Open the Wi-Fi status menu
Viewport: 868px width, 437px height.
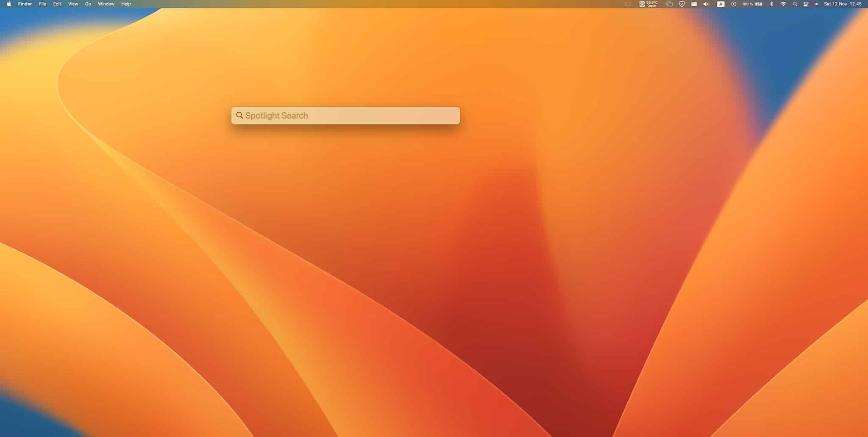coord(783,4)
